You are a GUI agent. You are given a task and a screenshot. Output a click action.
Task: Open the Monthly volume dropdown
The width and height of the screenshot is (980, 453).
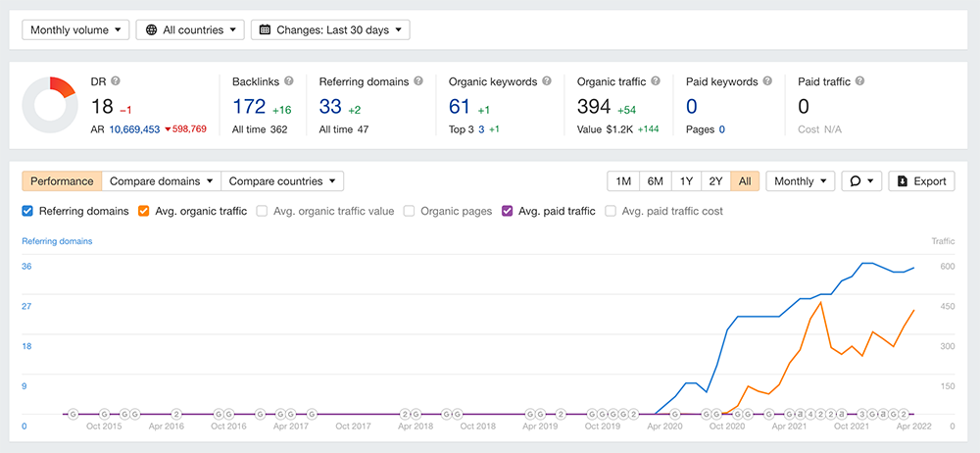75,30
